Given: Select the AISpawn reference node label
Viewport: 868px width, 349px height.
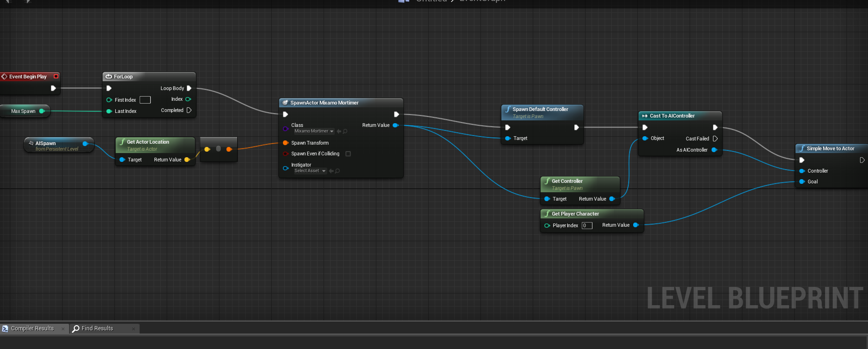Looking at the screenshot, I should [x=45, y=143].
